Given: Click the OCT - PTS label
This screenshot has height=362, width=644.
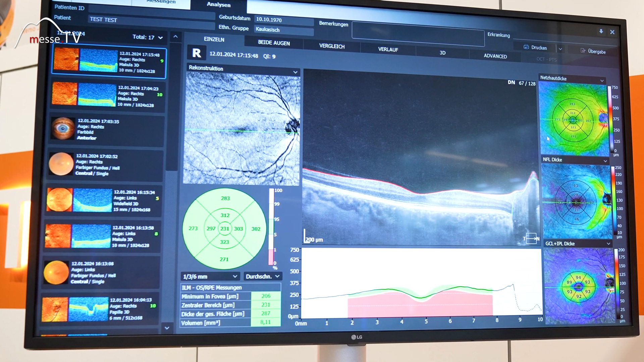Looking at the screenshot, I should pyautogui.click(x=546, y=59).
